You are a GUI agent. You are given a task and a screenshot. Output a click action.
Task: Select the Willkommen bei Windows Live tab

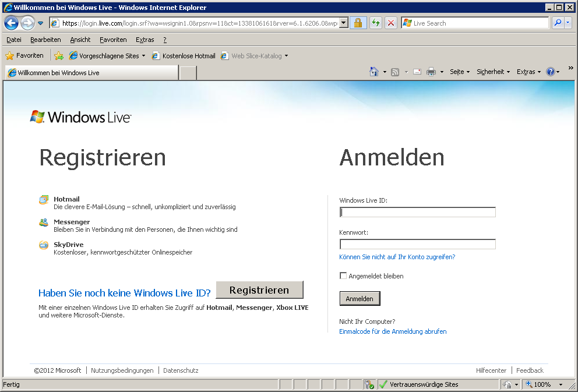pos(92,73)
